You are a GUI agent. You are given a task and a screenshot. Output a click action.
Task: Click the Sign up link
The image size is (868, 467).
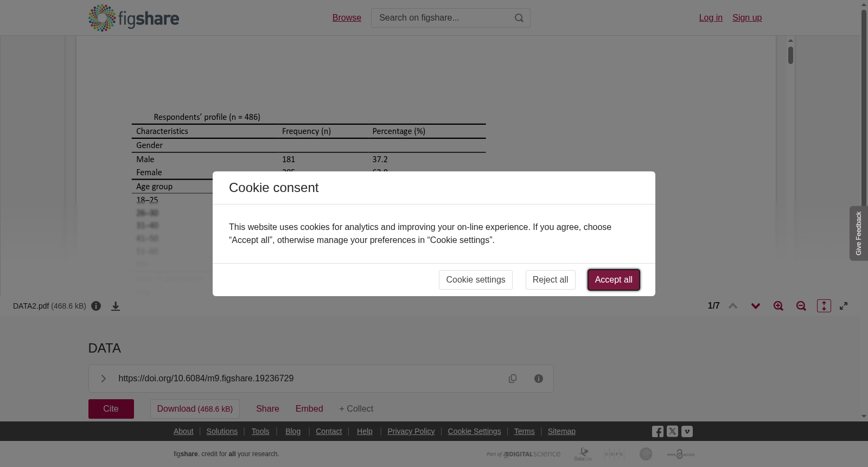(x=747, y=18)
